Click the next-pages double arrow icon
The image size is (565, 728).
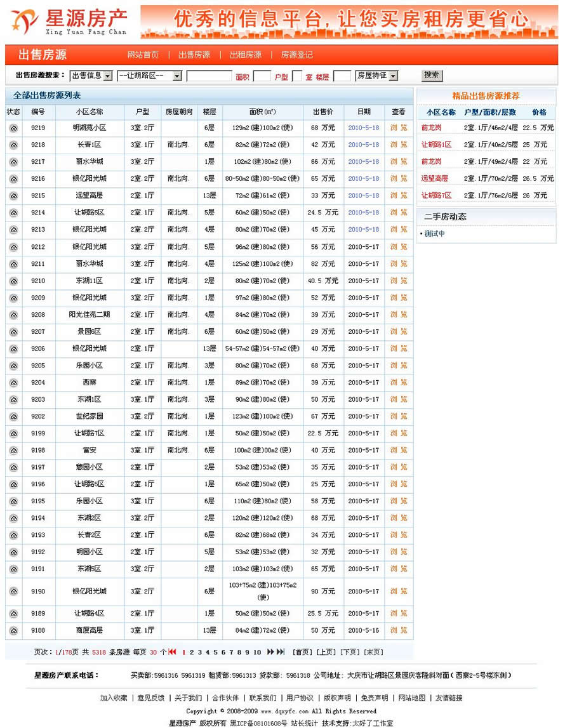pyautogui.click(x=270, y=652)
